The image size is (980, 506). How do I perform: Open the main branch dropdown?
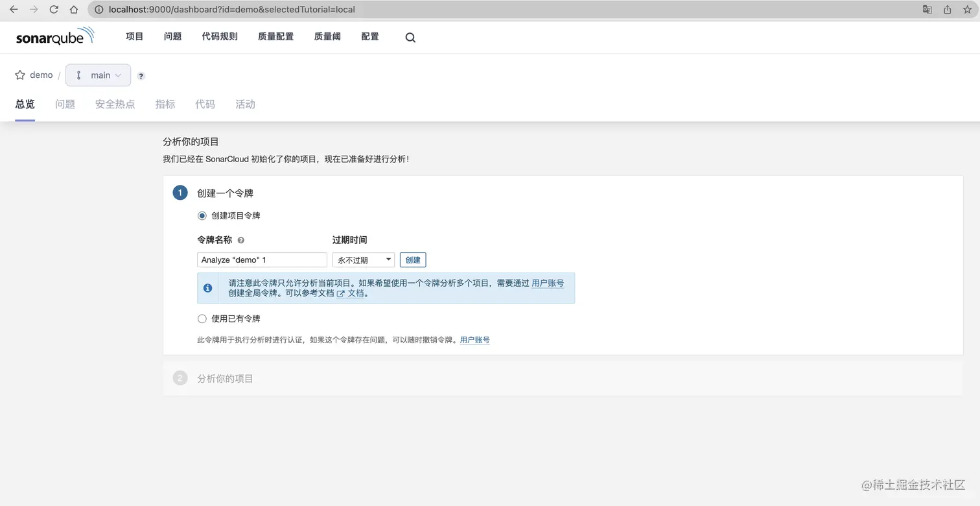(99, 75)
